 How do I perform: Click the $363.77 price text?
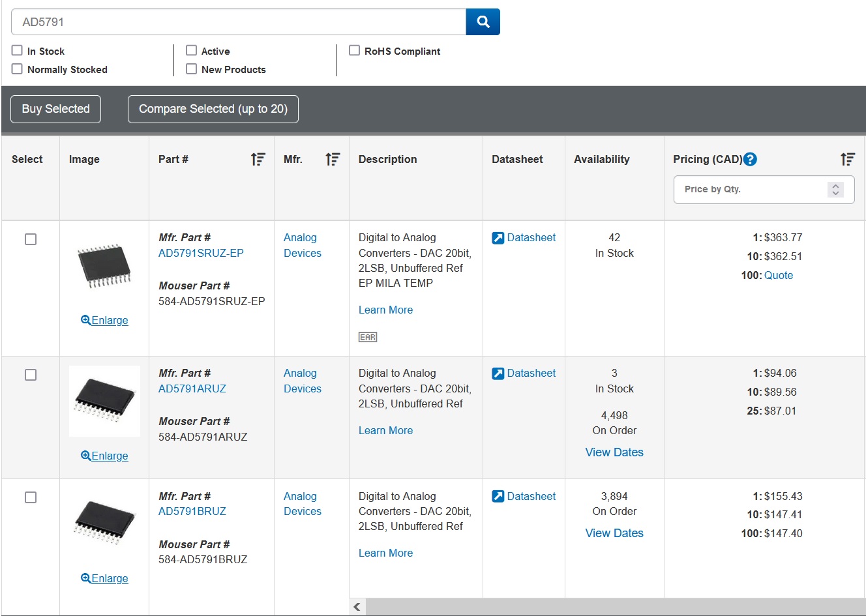[x=783, y=238]
